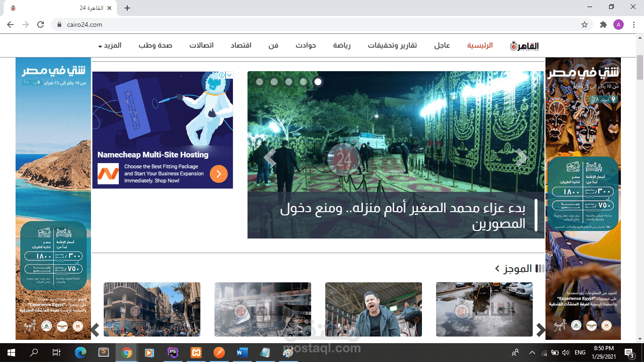Click the site lock icon in address bar
The height and width of the screenshot is (362, 644).
pos(59,25)
